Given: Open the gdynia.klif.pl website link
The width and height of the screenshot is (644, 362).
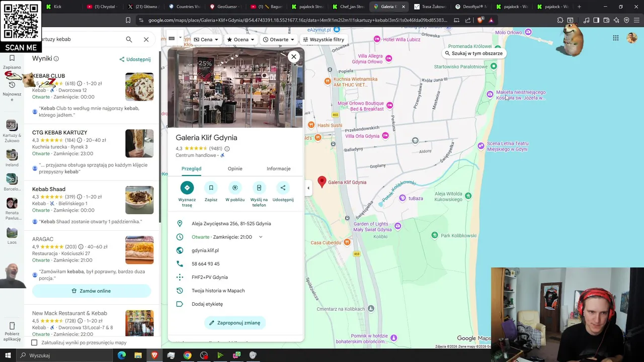Looking at the screenshot, I should [x=205, y=250].
